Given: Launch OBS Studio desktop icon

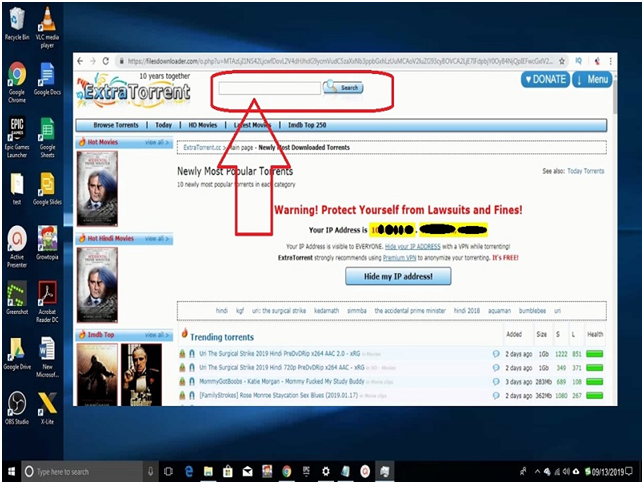Looking at the screenshot, I should click(x=17, y=408).
